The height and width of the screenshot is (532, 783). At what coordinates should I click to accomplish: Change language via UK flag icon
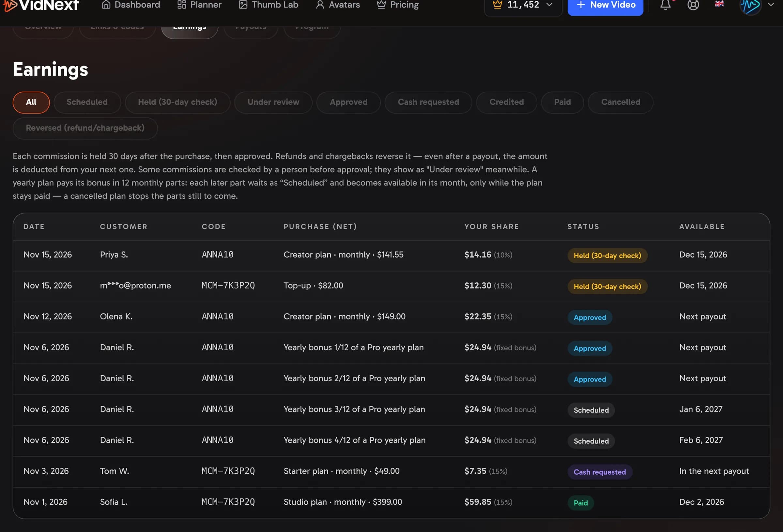pos(719,4)
